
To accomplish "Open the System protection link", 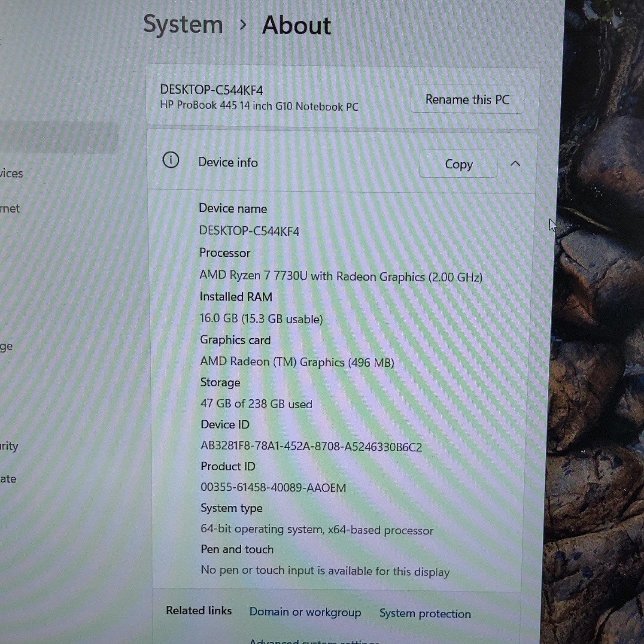I will (x=425, y=614).
